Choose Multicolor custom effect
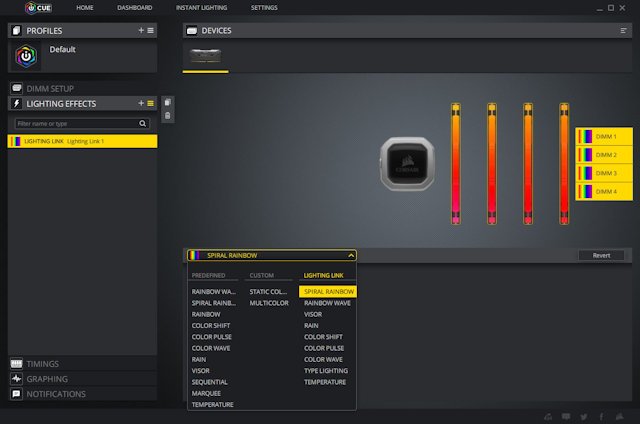The image size is (640, 424). click(269, 303)
